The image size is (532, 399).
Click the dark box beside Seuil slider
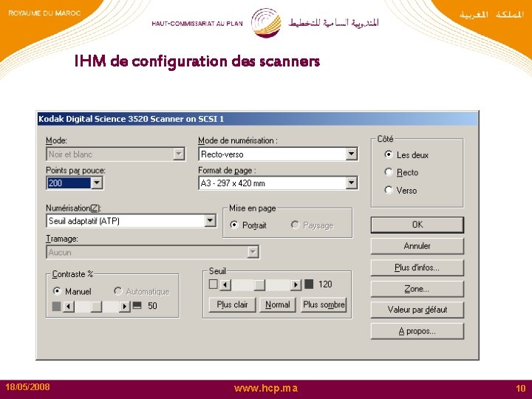tap(309, 284)
